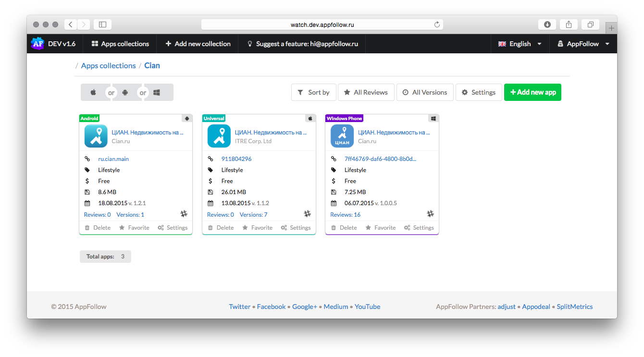Screen dimensions: 644x357
Task: Open Settings for the Windows Phone app
Action: pos(419,228)
